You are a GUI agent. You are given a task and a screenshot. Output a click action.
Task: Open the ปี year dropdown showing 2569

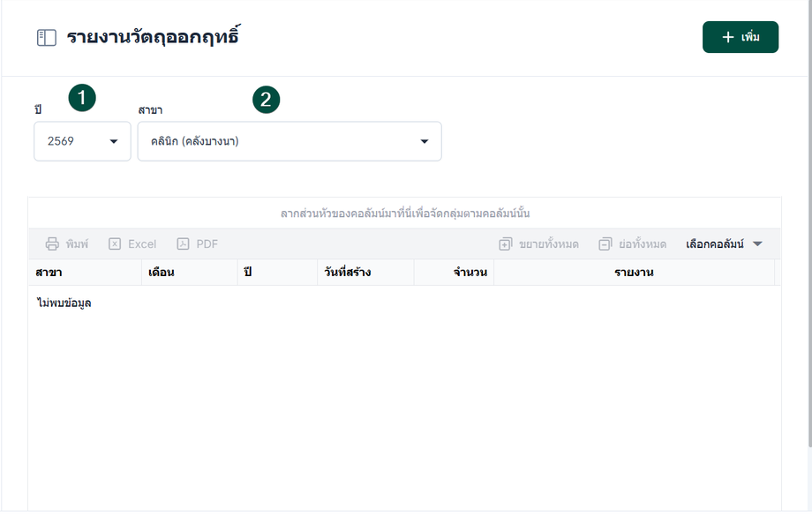[x=82, y=141]
